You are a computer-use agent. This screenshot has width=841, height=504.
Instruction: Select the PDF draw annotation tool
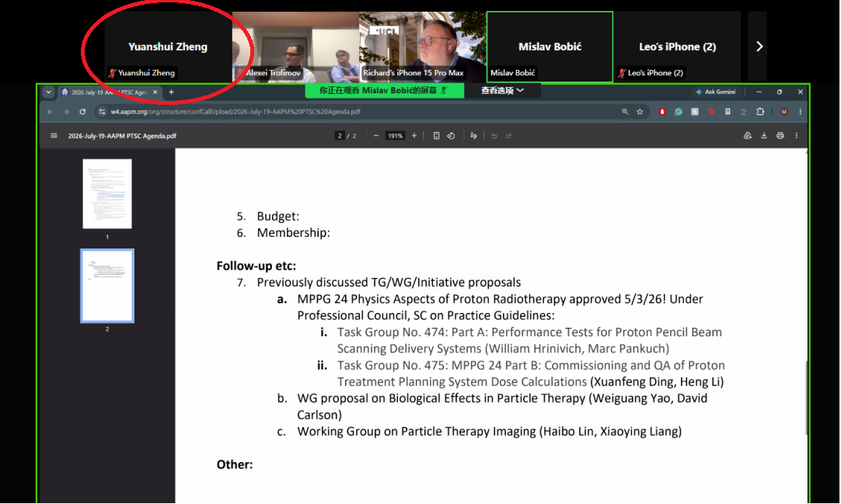pos(473,135)
